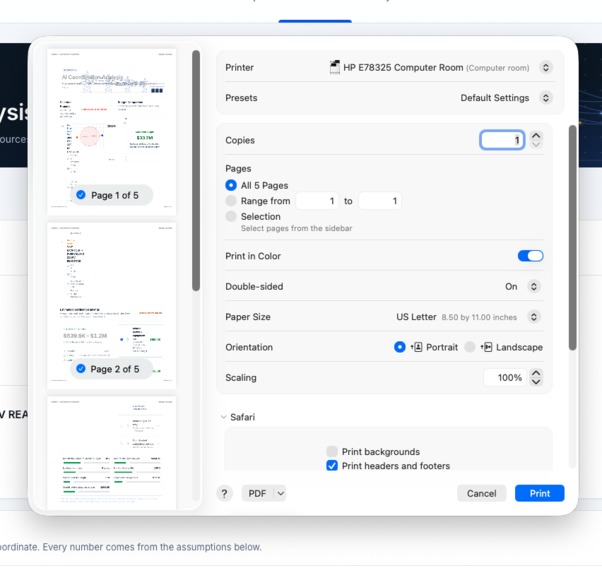
Task: Select the Page 1 of 5 thumbnail
Action: point(111,132)
